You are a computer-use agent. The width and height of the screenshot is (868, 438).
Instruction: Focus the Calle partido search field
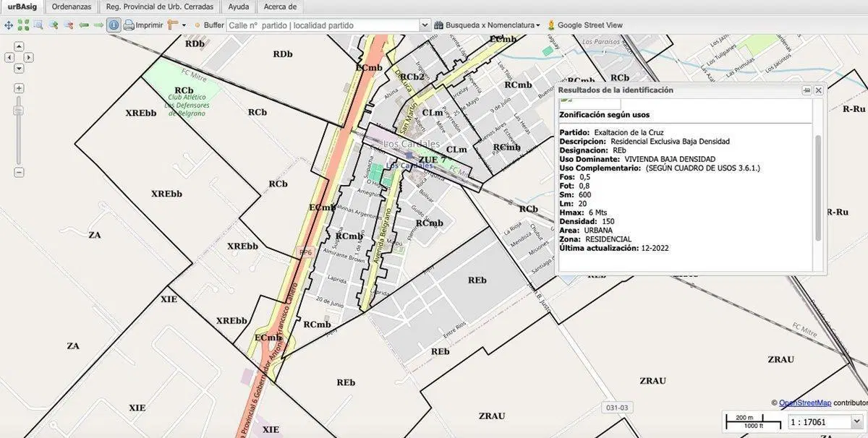click(x=323, y=25)
